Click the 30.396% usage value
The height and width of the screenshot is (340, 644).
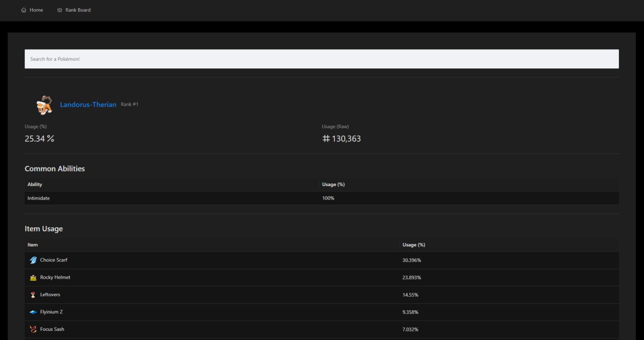[412, 260]
